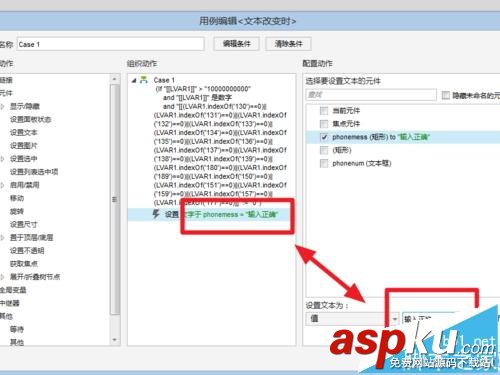Expand the 置于顶层/底层 action group
The width and height of the screenshot is (500, 375).
click(x=2, y=238)
